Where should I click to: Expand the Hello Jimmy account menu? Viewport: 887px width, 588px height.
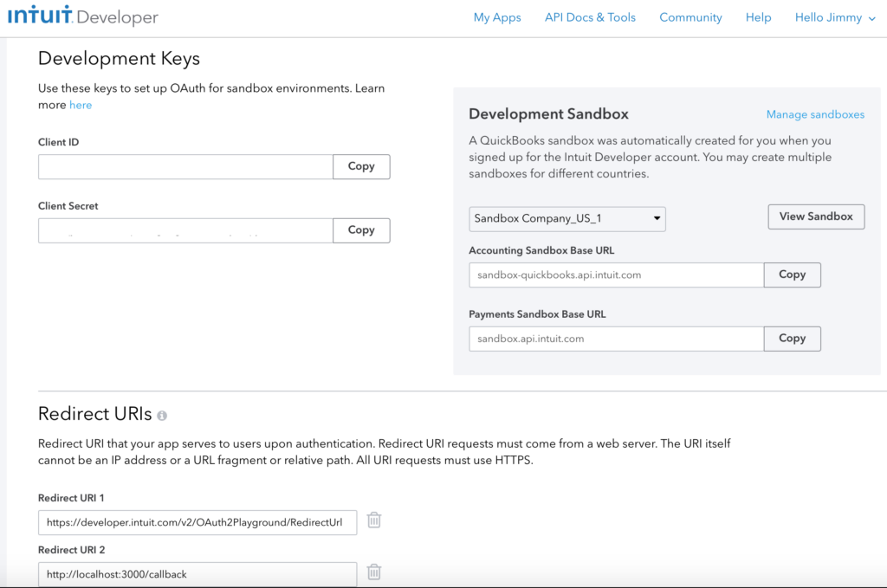(835, 17)
